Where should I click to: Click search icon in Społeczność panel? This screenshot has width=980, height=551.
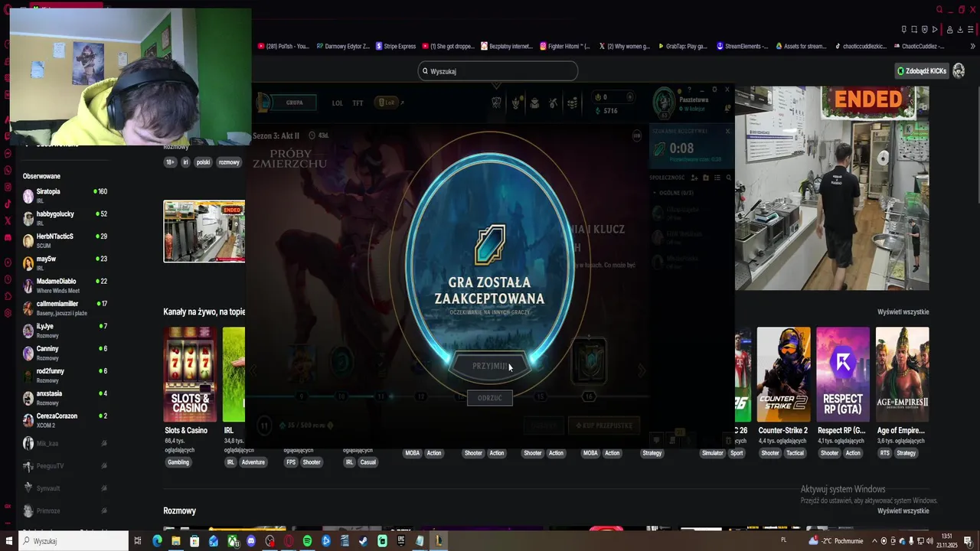[728, 178]
